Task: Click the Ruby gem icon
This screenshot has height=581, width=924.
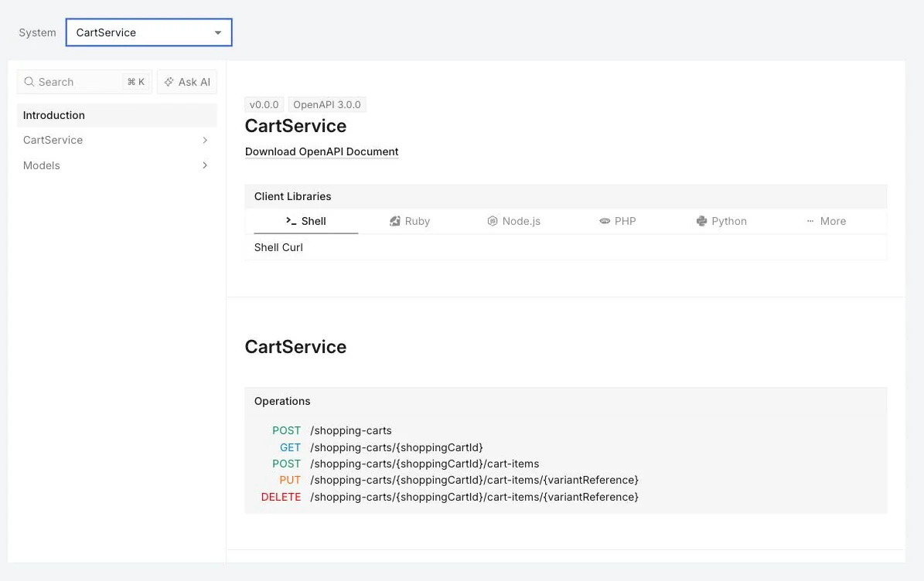Action: (x=395, y=221)
